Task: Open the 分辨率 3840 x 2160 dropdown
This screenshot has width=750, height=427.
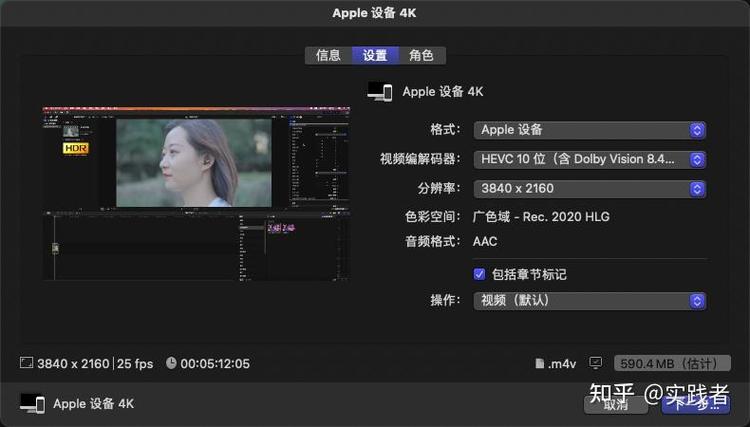Action: [x=589, y=189]
